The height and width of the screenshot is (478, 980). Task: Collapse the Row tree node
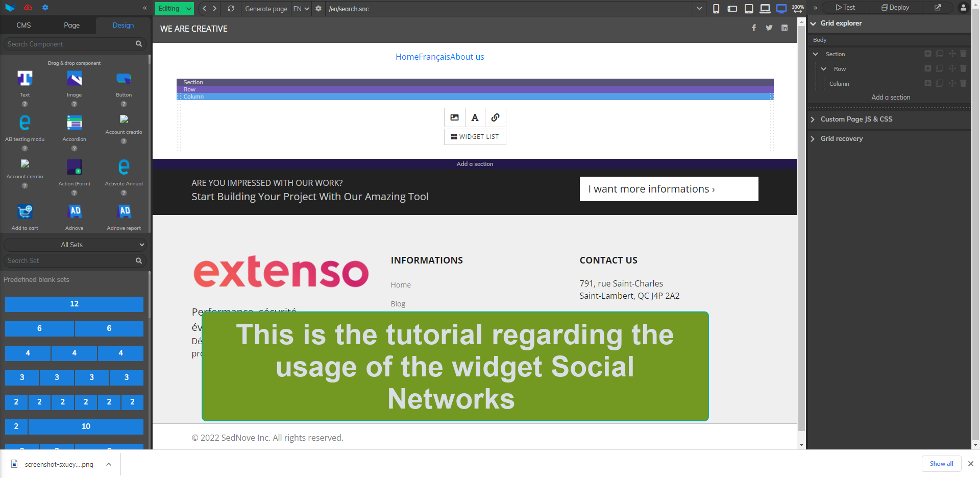pyautogui.click(x=823, y=69)
